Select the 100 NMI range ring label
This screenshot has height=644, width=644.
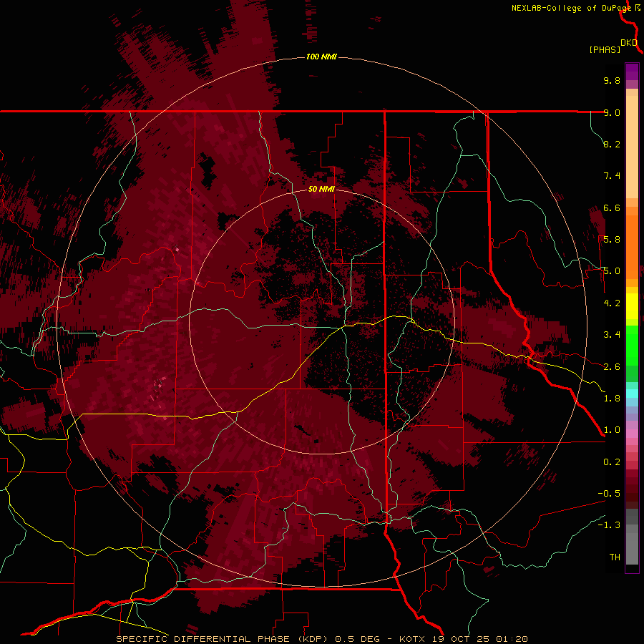tap(321, 57)
